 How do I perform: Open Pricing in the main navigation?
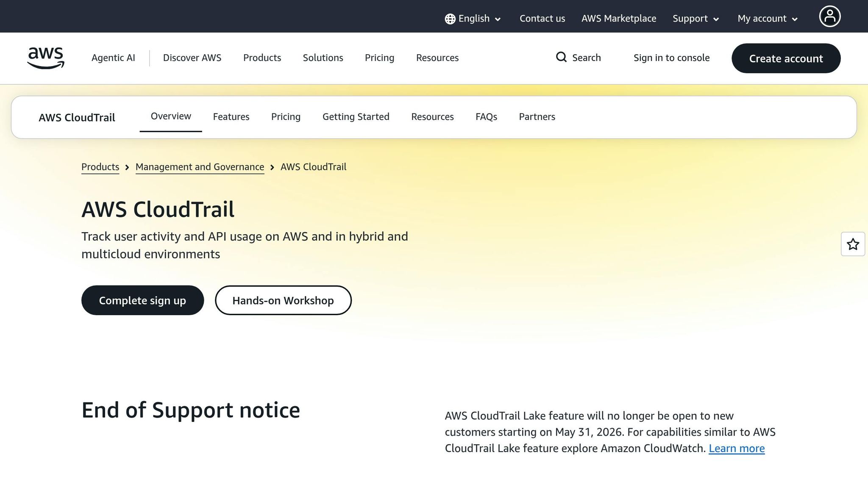click(379, 58)
